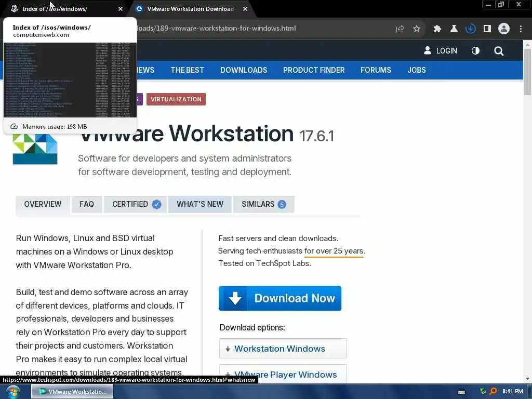The image size is (532, 399).
Task: Click the Memory usage: 198 MB text
Action: click(55, 127)
